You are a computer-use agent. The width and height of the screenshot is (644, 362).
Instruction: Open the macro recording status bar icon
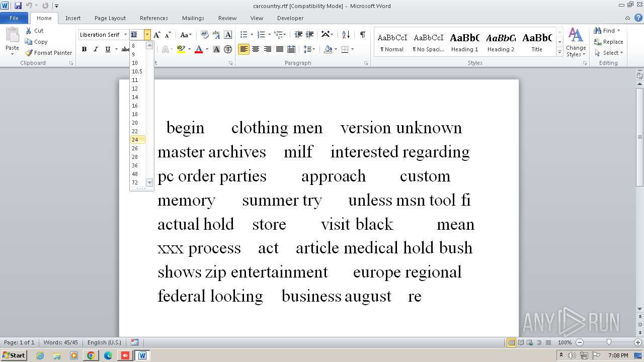pos(134,342)
